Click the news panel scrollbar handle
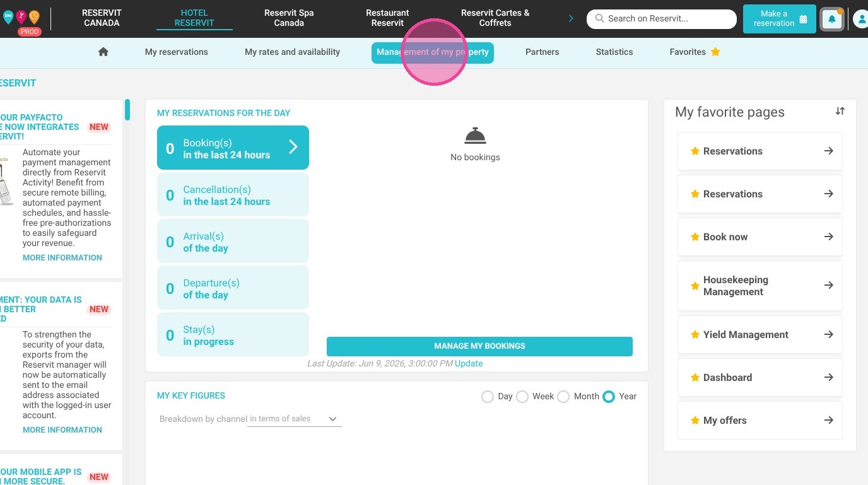This screenshot has width=868, height=485. coord(127,109)
